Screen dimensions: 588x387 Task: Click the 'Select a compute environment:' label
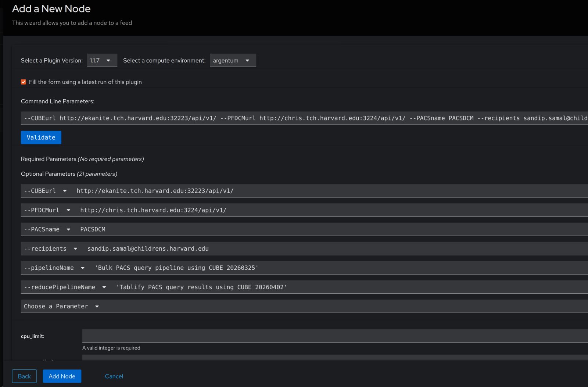pyautogui.click(x=164, y=60)
